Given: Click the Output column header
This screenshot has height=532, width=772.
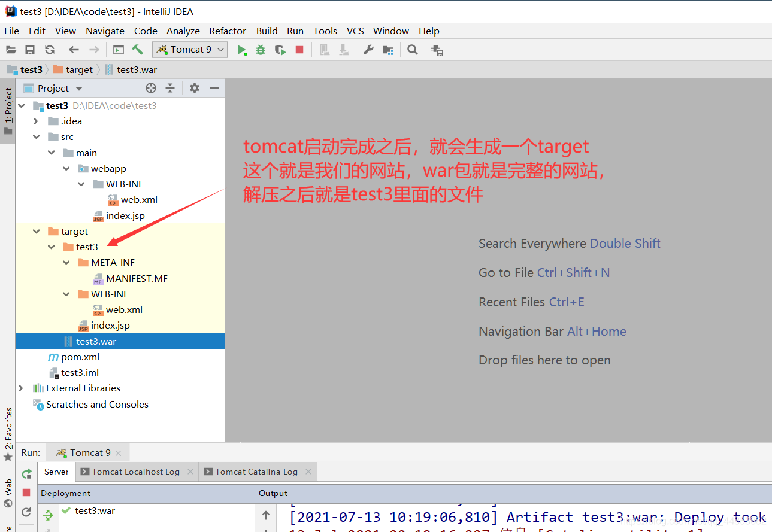Looking at the screenshot, I should click(513, 493).
